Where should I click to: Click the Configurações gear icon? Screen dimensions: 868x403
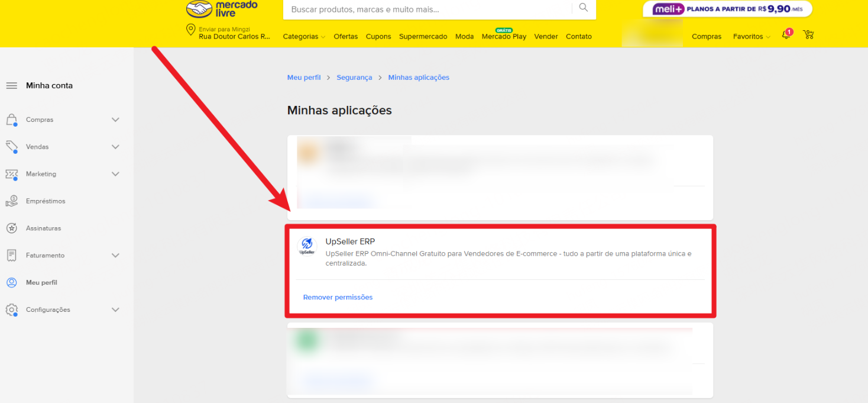click(11, 309)
